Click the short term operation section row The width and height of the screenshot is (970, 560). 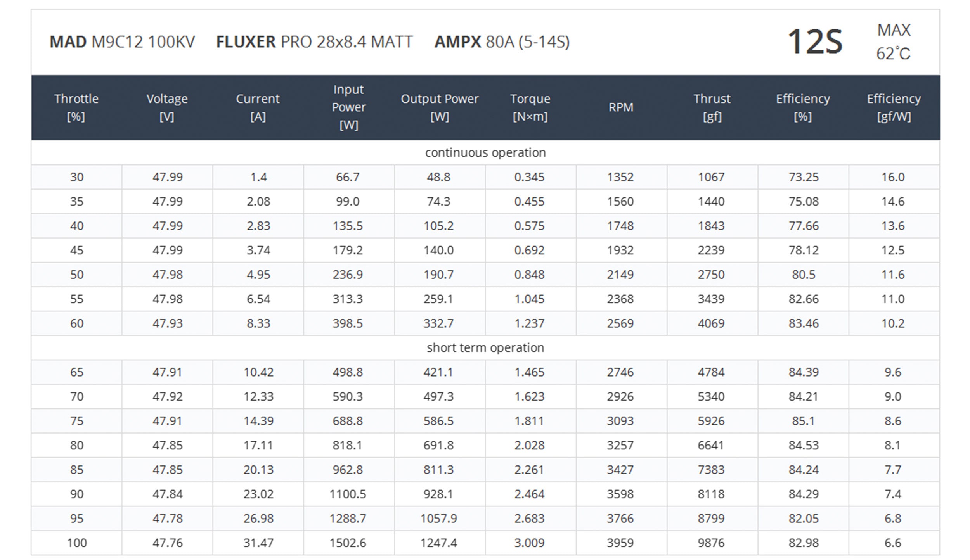tap(485, 348)
